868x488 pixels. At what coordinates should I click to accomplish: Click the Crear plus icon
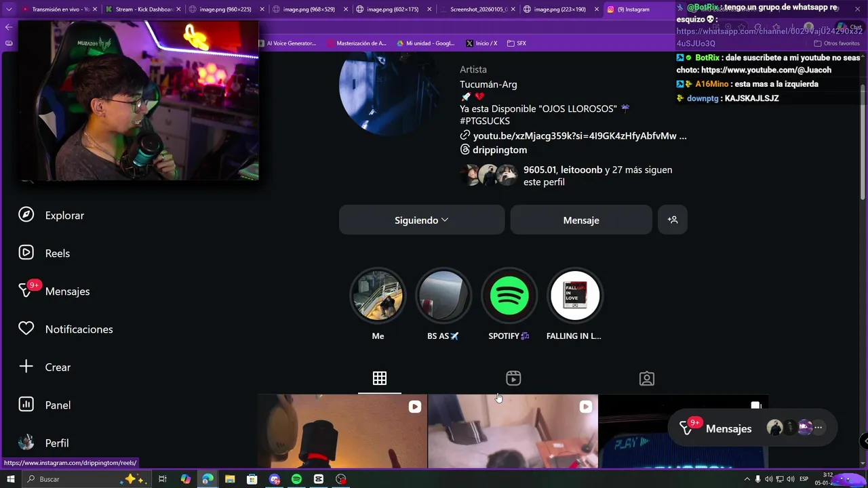26,367
